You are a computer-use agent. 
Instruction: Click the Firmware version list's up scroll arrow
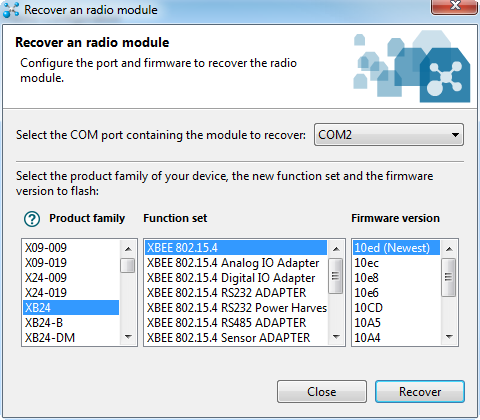(449, 249)
